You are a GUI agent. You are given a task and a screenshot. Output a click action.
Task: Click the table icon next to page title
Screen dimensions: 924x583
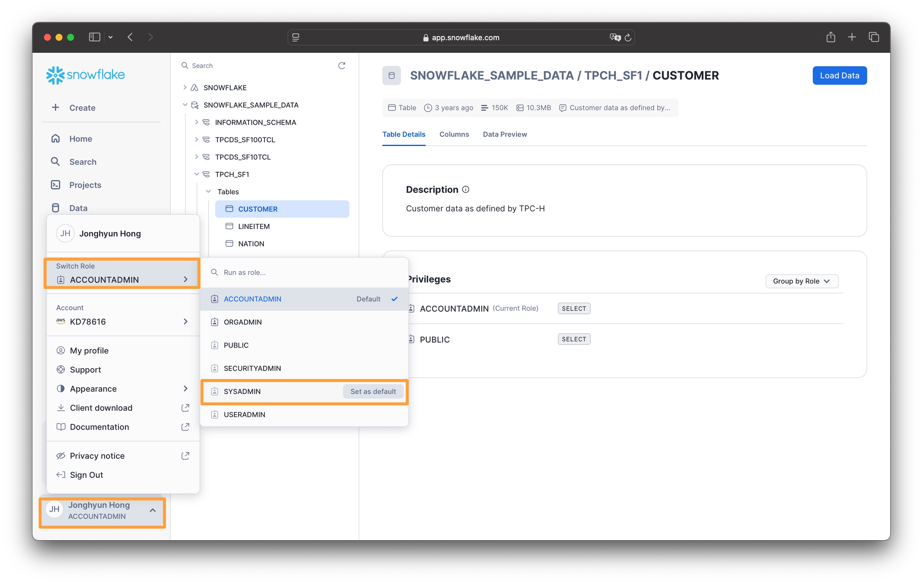[x=391, y=76]
